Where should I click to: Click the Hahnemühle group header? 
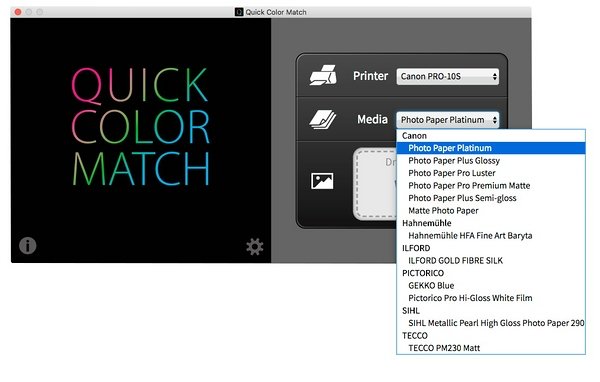point(427,223)
